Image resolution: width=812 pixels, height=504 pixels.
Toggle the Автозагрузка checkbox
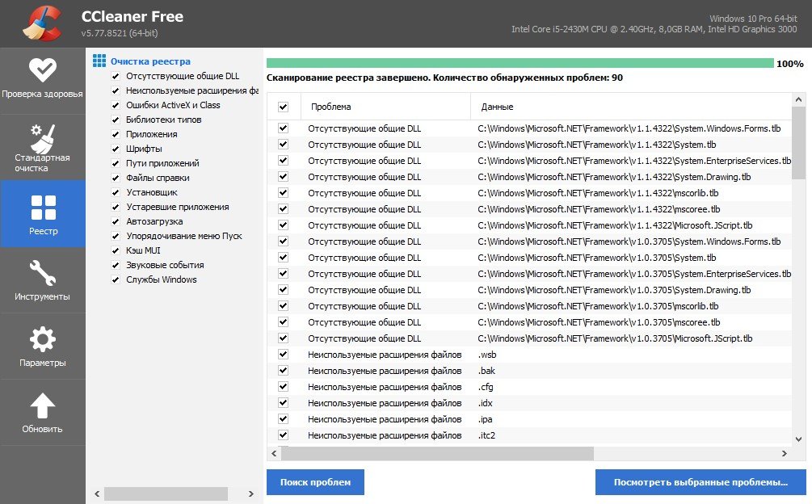click(116, 221)
